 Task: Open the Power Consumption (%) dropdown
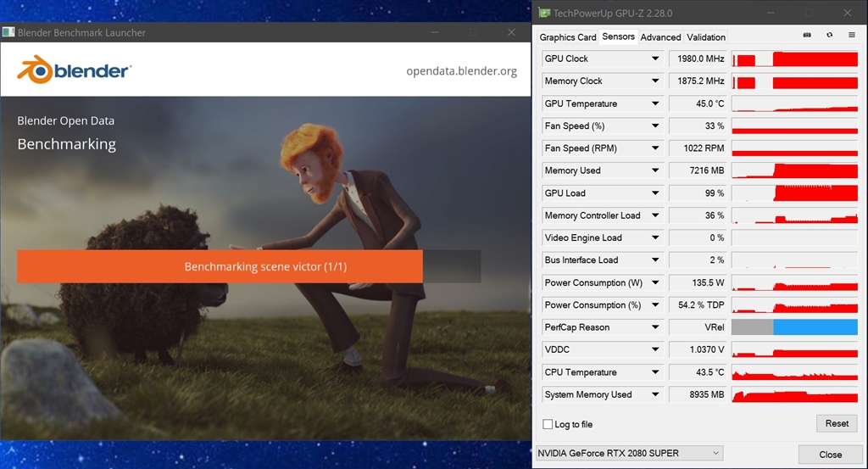coord(655,305)
